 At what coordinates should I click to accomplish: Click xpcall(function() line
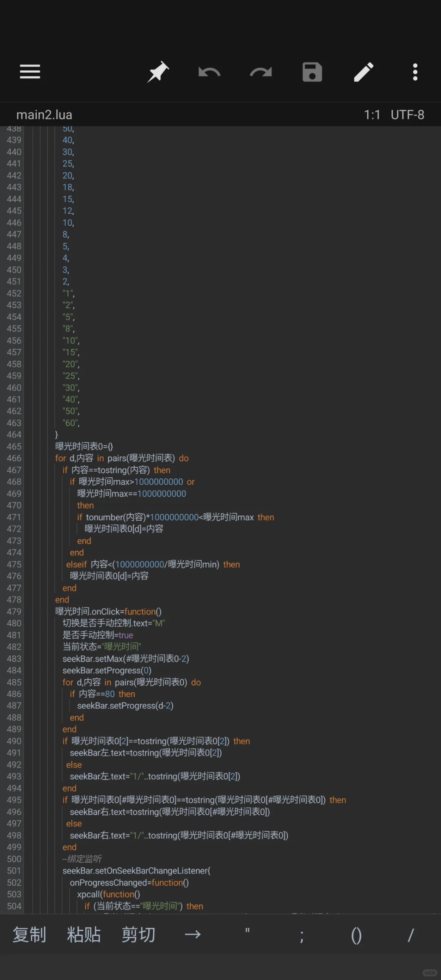click(x=109, y=894)
